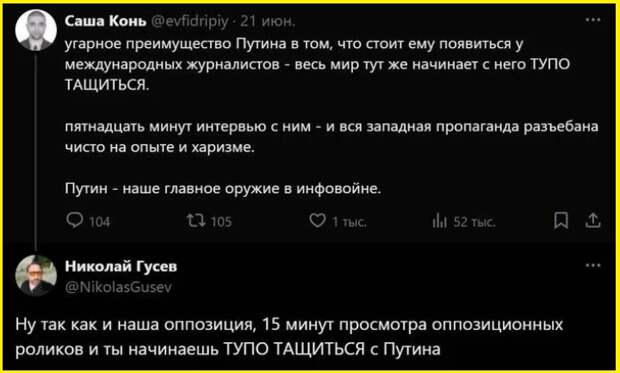Click the @evfidripiy handle
620x373 pixels.
(189, 23)
